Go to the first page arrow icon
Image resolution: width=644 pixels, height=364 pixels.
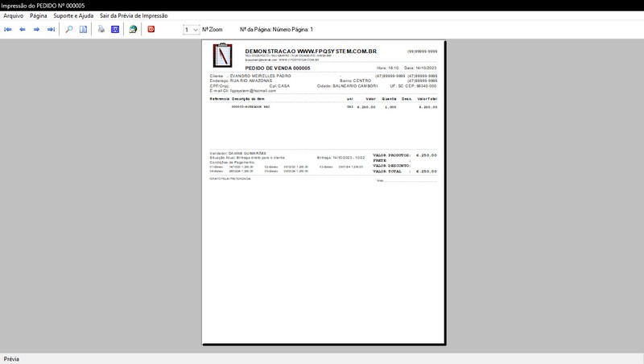(x=8, y=29)
